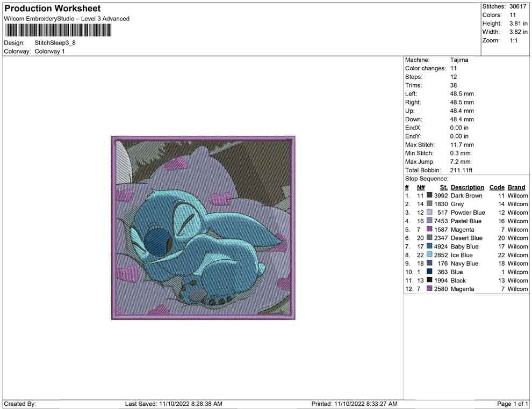Click the Up value 48.4 mm
Screen dimensions: 532x409
[462, 111]
